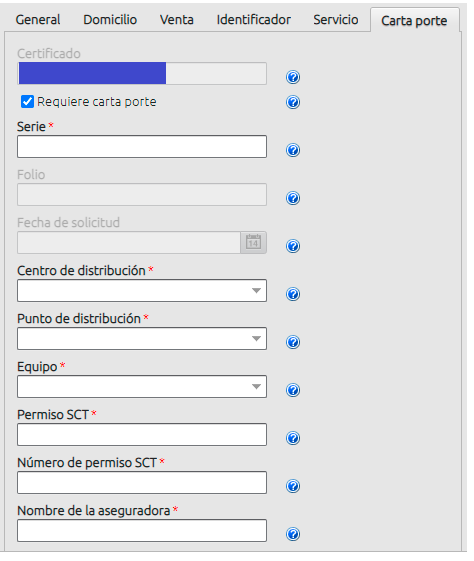This screenshot has width=474, height=561.
Task: Open calendar icon in Fecha de solicitud
Action: coord(253,243)
